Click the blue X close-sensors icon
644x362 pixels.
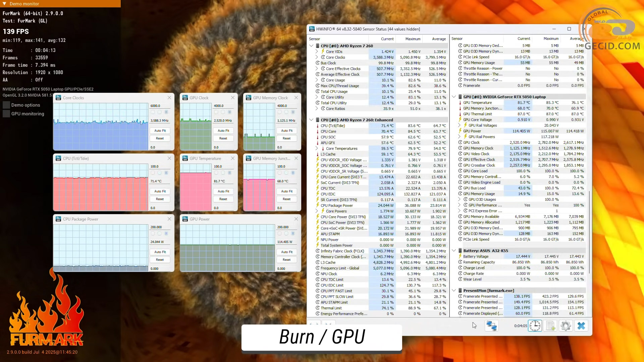pos(581,326)
